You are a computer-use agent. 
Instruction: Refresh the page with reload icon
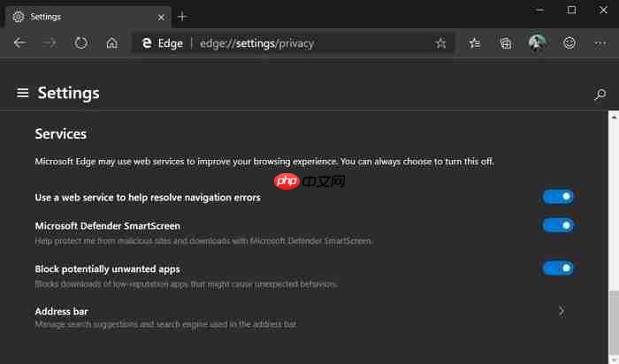[81, 42]
